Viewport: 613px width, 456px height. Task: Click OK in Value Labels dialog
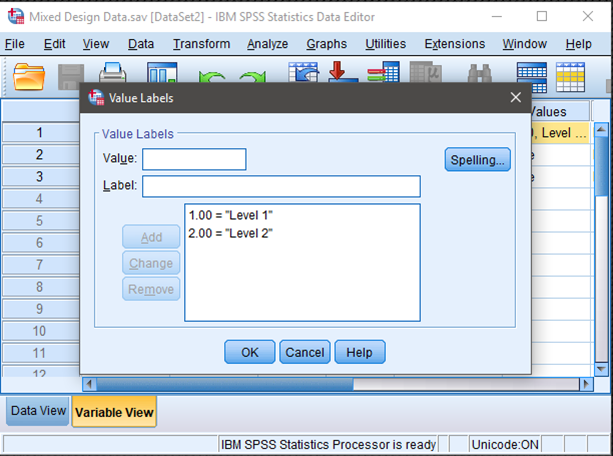pyautogui.click(x=249, y=352)
